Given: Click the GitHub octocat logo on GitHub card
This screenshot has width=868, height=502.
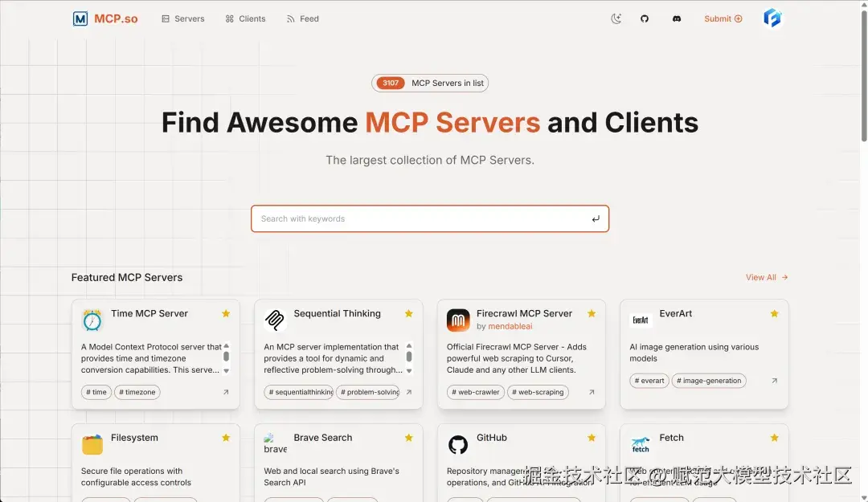Looking at the screenshot, I should coord(458,444).
